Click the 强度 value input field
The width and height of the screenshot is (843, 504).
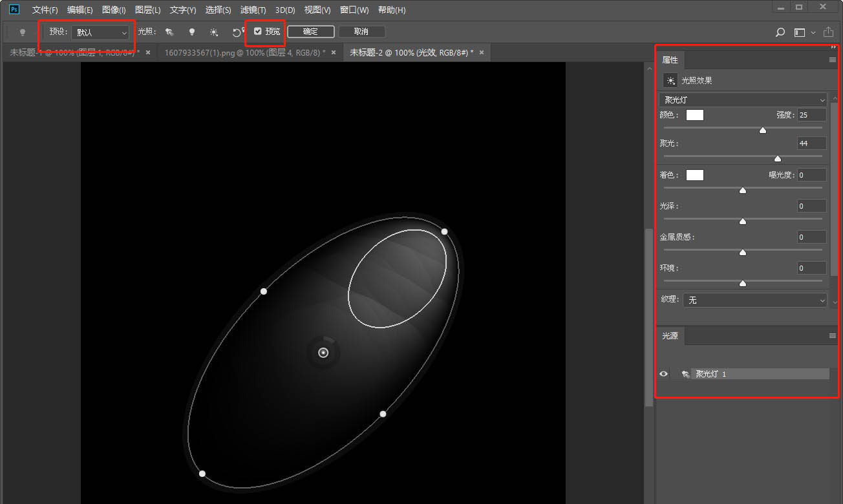[x=811, y=115]
